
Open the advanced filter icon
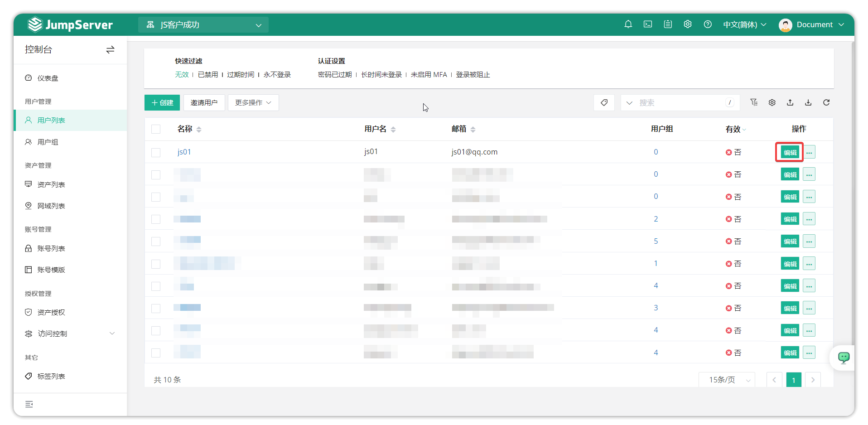[x=754, y=102]
